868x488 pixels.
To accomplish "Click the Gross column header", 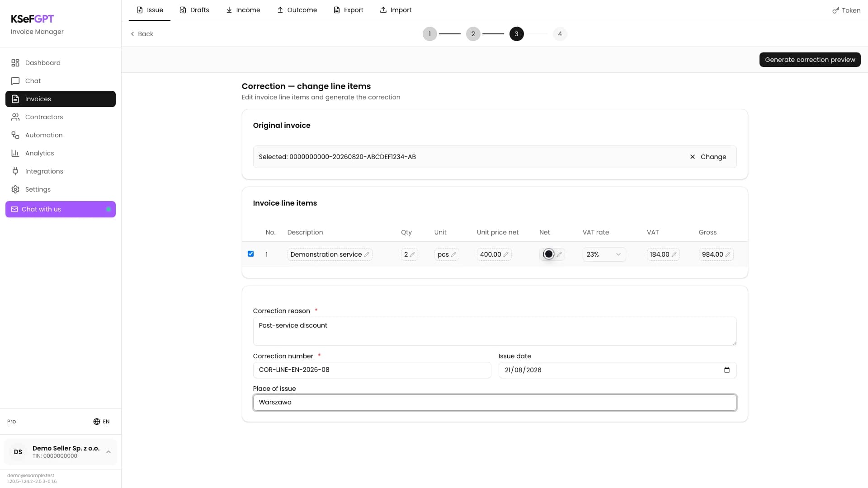I will coord(708,232).
